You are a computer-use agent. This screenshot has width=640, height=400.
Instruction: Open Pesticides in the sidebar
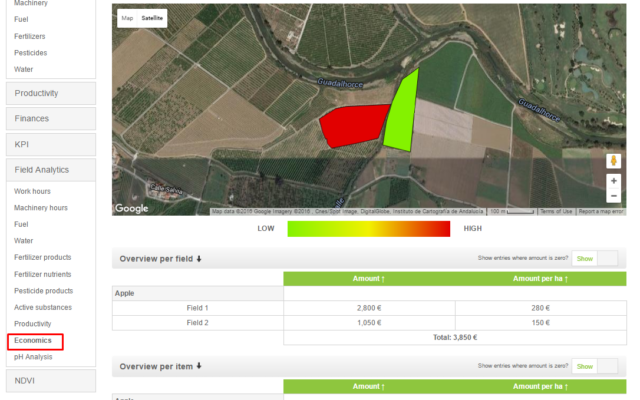pos(31,53)
